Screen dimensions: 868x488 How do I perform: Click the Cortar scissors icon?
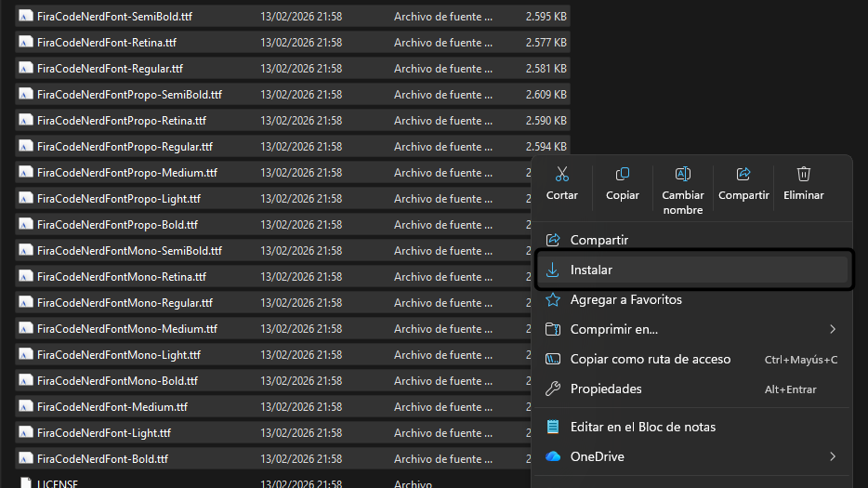tap(562, 174)
